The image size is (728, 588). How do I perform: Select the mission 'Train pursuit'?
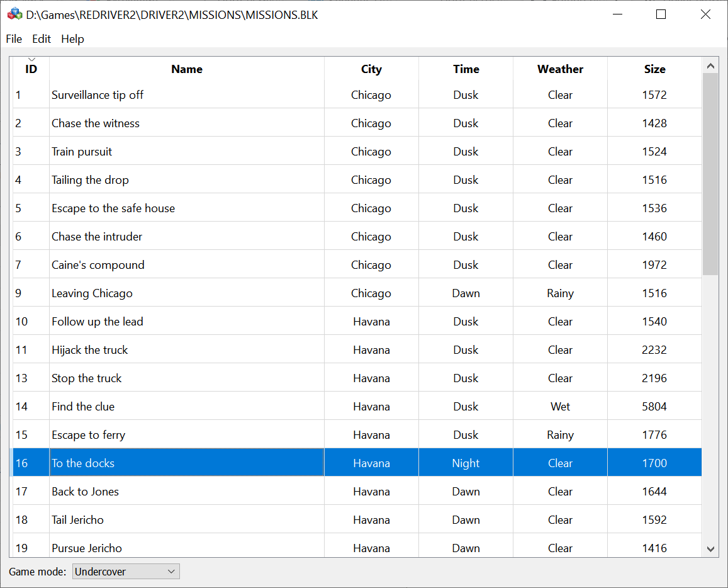coord(186,151)
